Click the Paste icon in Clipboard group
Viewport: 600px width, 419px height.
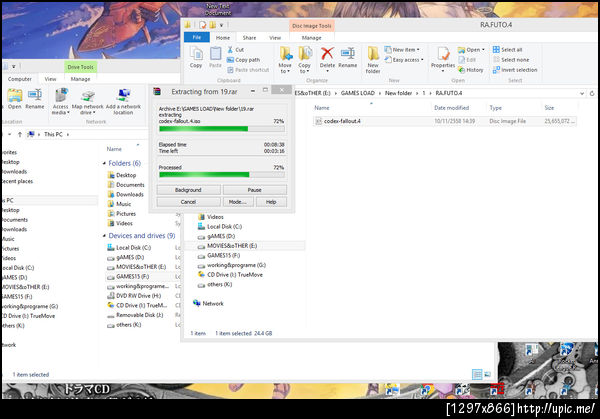(x=215, y=57)
